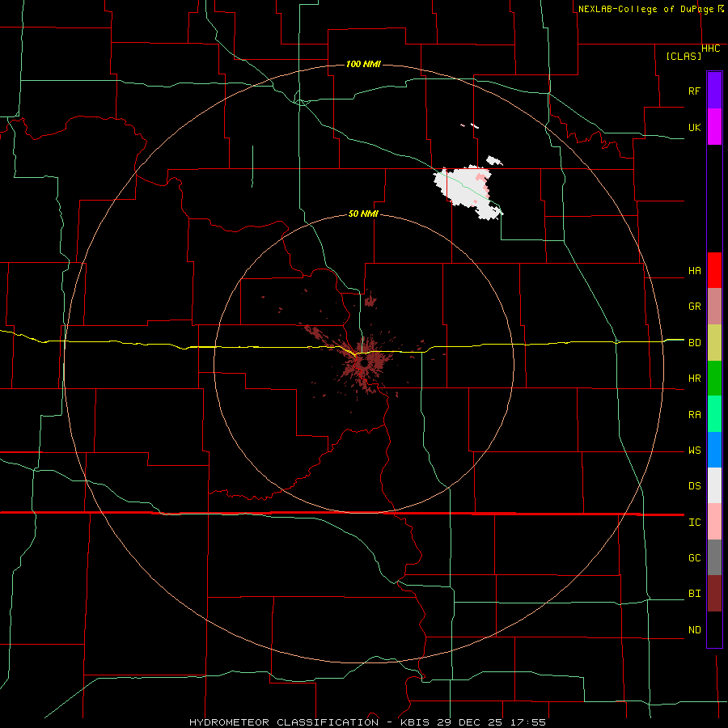The height and width of the screenshot is (728, 728).
Task: Click the 'RA' legend label
Action: (x=694, y=415)
